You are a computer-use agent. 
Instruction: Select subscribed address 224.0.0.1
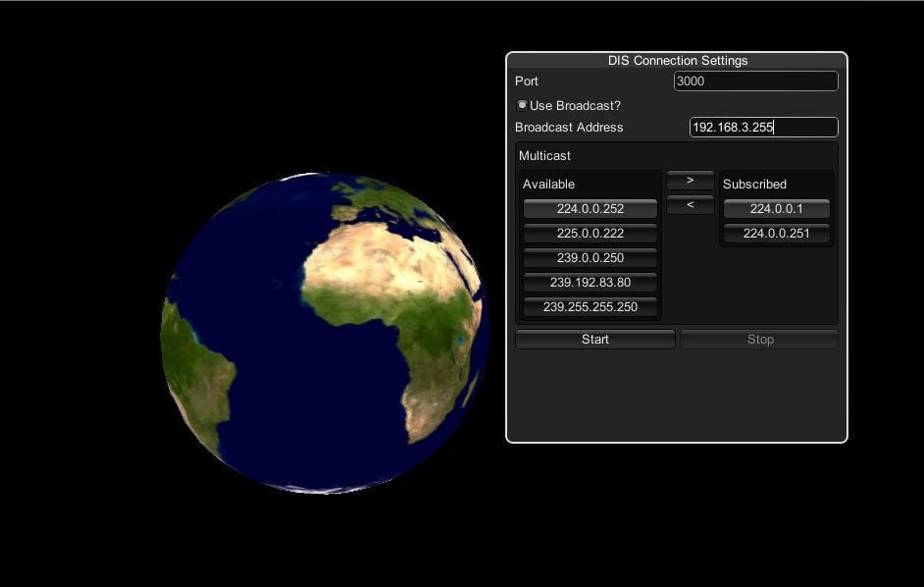pos(776,208)
